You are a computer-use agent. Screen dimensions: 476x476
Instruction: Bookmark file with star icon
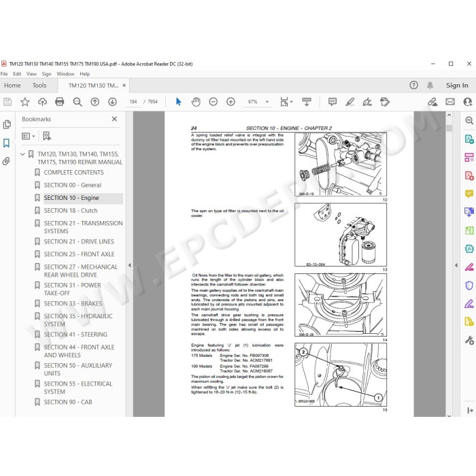(x=25, y=102)
